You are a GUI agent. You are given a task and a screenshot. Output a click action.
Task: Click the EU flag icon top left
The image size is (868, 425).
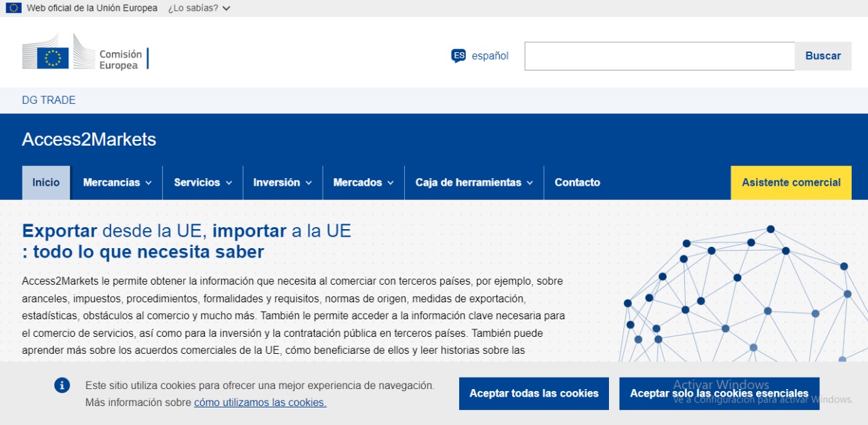11,7
